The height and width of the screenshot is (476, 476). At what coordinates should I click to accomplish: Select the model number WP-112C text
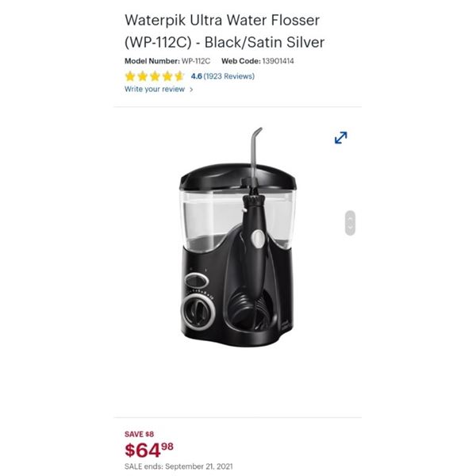196,61
